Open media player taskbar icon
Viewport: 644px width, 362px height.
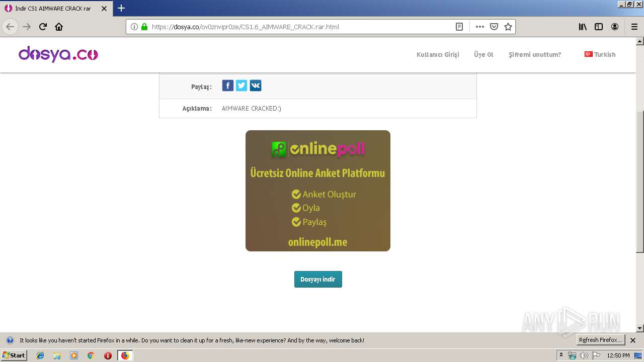pos(74,355)
